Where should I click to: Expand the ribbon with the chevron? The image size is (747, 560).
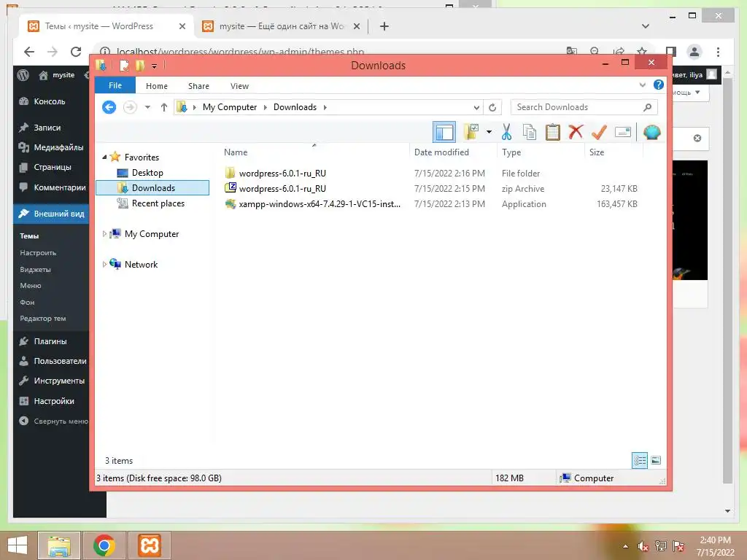[642, 85]
